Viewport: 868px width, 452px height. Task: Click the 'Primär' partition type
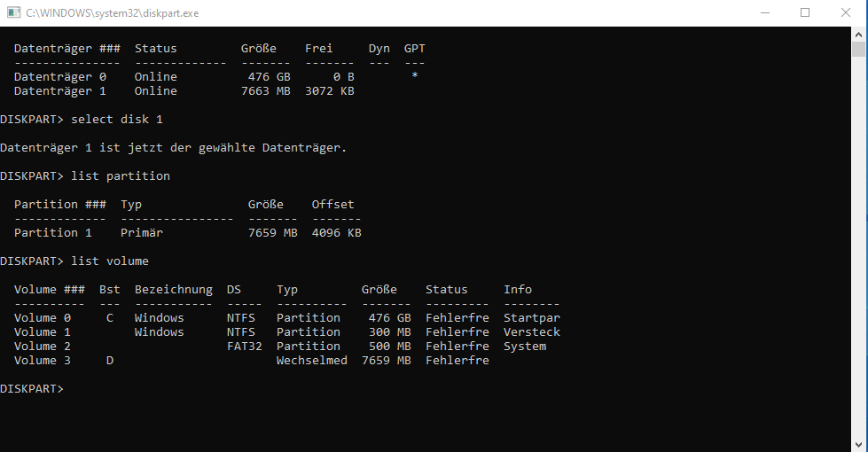(142, 233)
